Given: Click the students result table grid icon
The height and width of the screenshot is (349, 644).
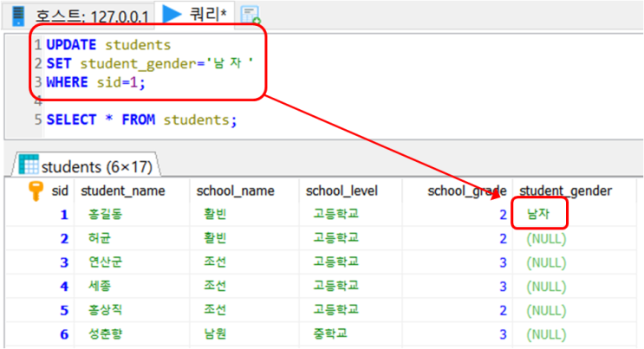Looking at the screenshot, I should pyautogui.click(x=29, y=165).
